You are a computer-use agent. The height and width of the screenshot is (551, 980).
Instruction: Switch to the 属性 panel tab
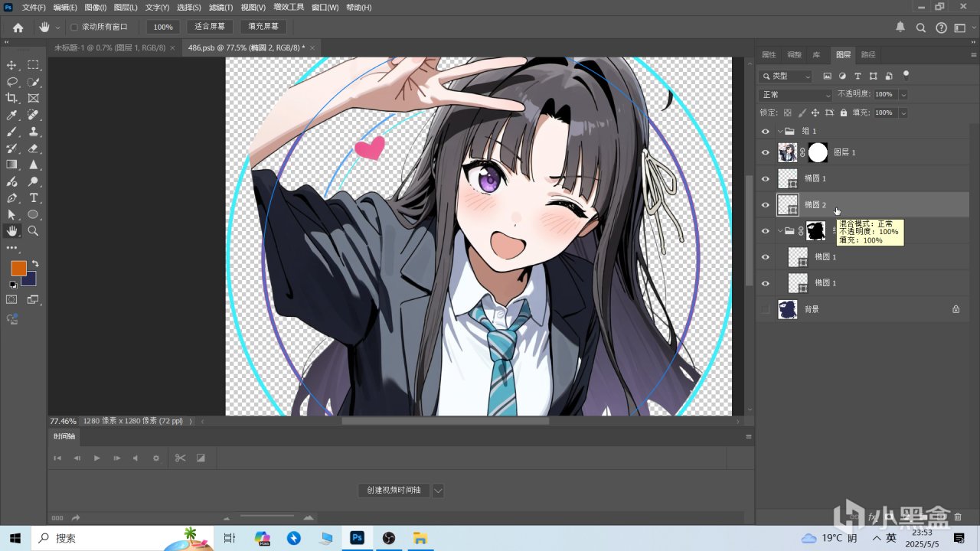(x=769, y=54)
